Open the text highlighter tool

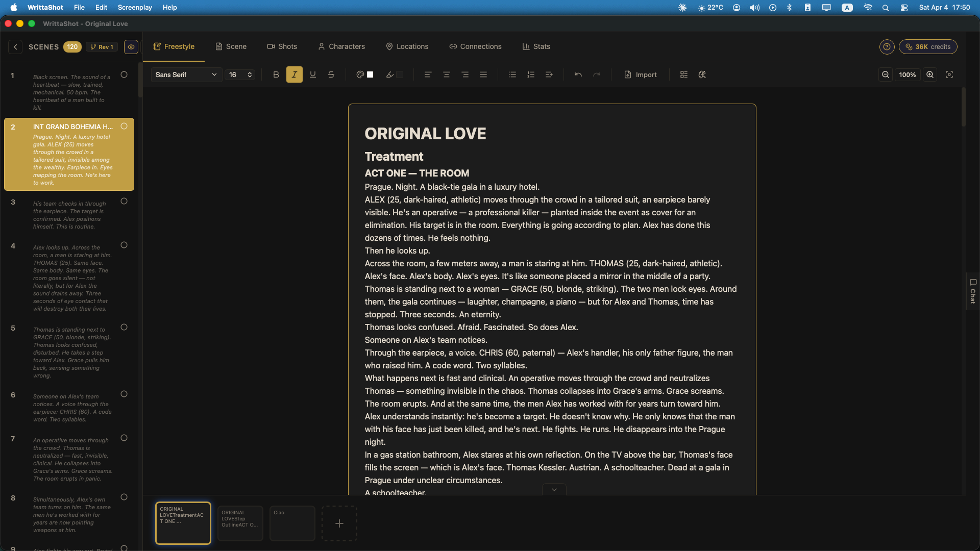391,74
